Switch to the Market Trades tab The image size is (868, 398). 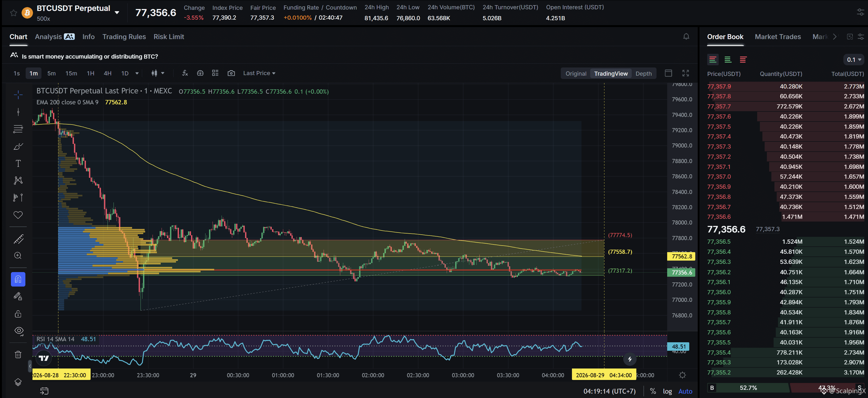click(778, 37)
